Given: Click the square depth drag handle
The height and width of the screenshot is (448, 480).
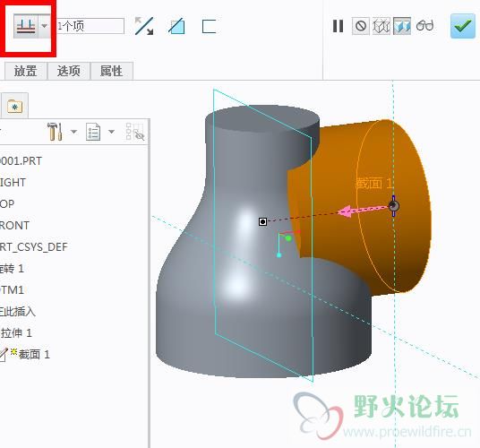Looking at the screenshot, I should (x=262, y=221).
